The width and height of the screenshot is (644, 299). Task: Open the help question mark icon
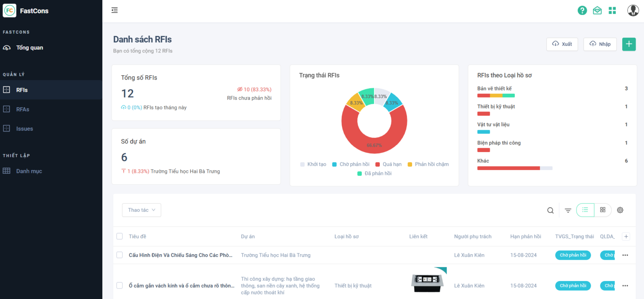pyautogui.click(x=582, y=10)
